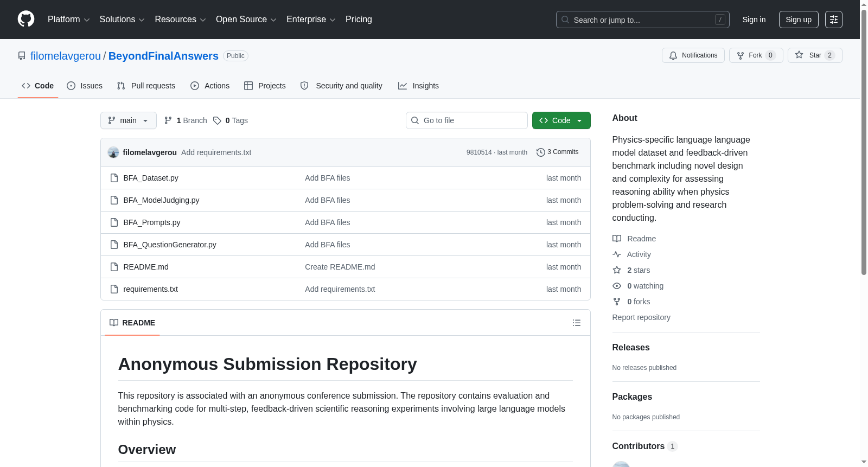Switch to the Security and quality tab
The height and width of the screenshot is (467, 868).
tap(341, 86)
